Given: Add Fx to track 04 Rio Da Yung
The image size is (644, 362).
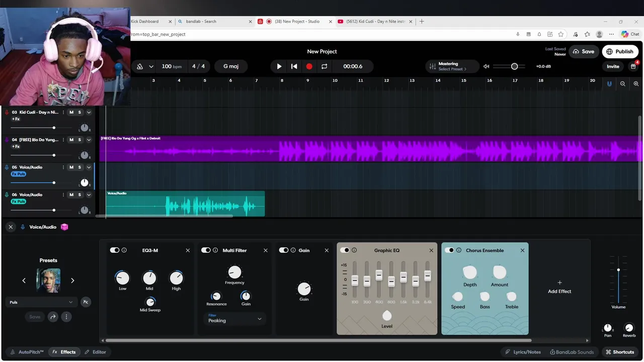Looking at the screenshot, I should coord(16,147).
